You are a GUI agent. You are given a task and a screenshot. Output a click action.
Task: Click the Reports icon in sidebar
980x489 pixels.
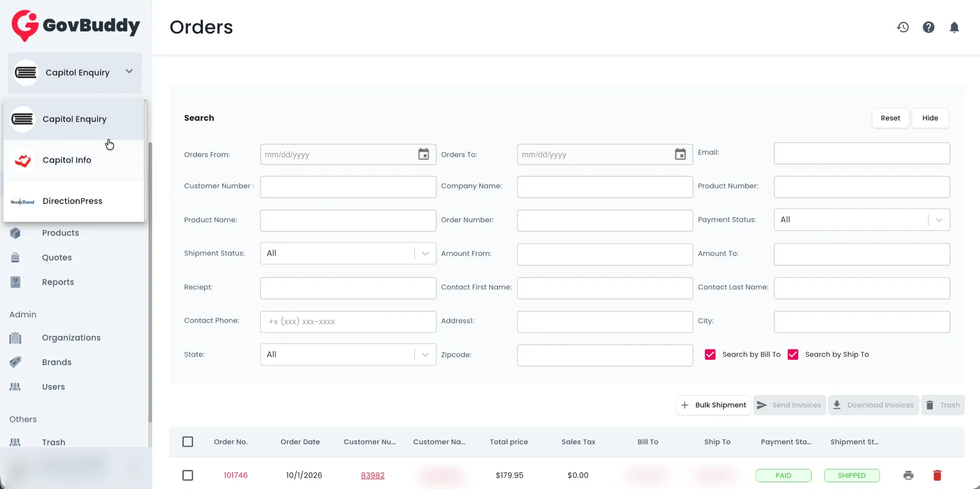pyautogui.click(x=15, y=282)
